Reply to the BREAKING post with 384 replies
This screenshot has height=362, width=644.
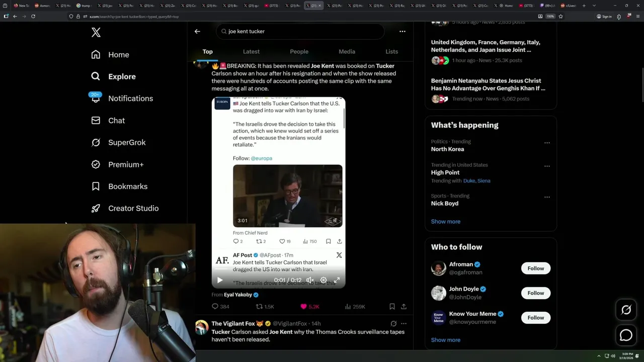(220, 306)
